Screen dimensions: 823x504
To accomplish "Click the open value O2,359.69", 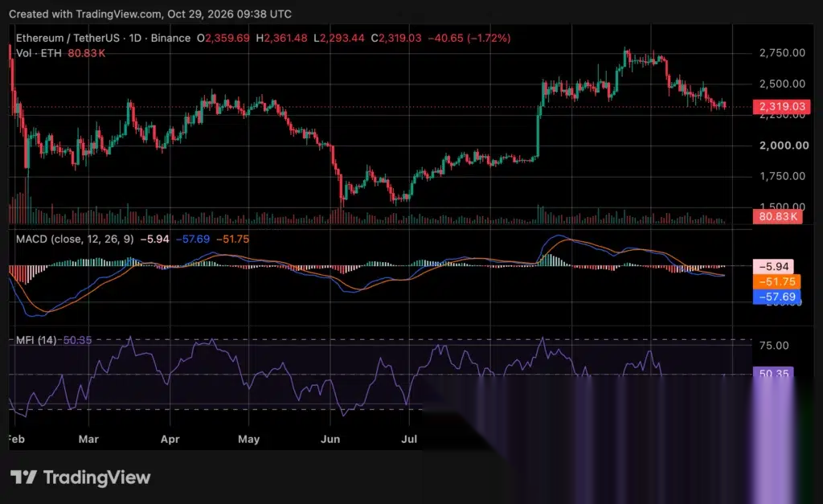I will point(223,38).
